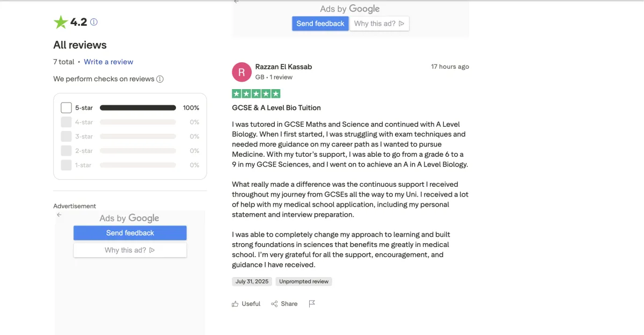Screen dimensions: 644x335
Task: Tick the 4-star filter checkbox
Action: tap(66, 122)
